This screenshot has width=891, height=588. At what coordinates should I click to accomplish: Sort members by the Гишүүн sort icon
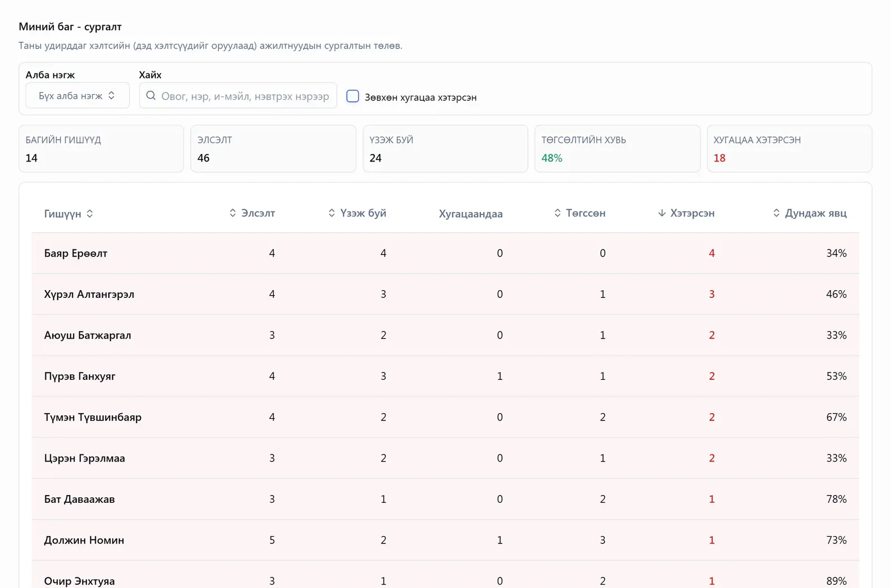tap(90, 214)
